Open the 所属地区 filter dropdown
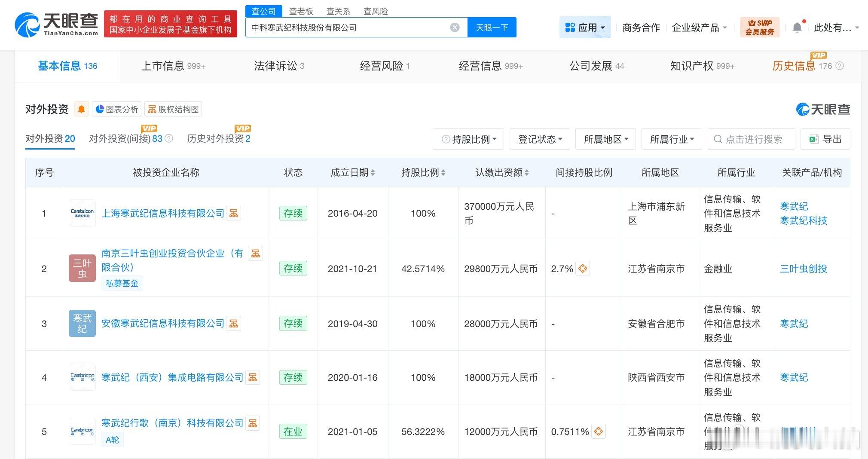The width and height of the screenshot is (868, 459). (x=605, y=139)
